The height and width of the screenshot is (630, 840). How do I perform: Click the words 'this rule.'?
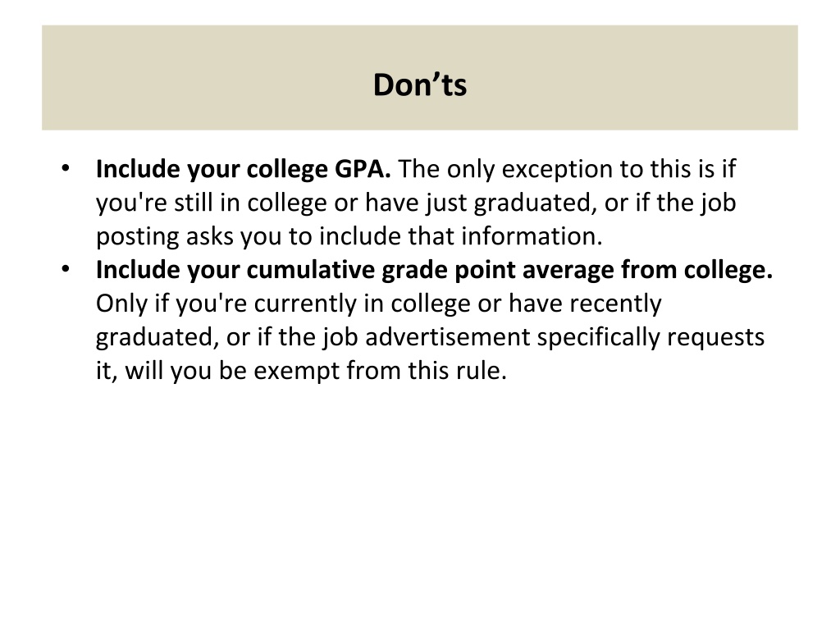pyautogui.click(x=458, y=371)
